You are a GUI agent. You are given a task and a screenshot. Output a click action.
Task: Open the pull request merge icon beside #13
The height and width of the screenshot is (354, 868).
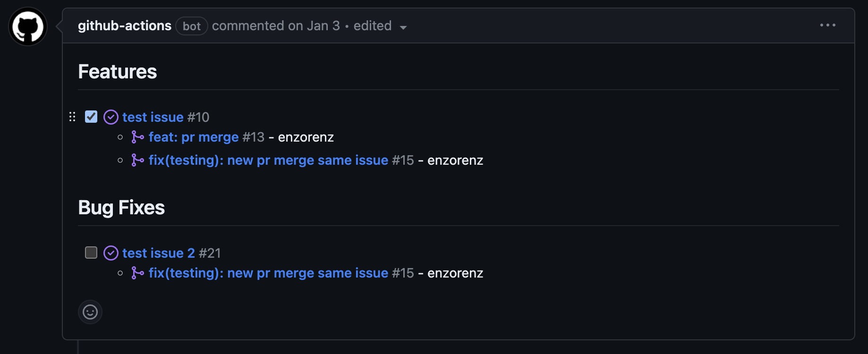[x=137, y=137]
